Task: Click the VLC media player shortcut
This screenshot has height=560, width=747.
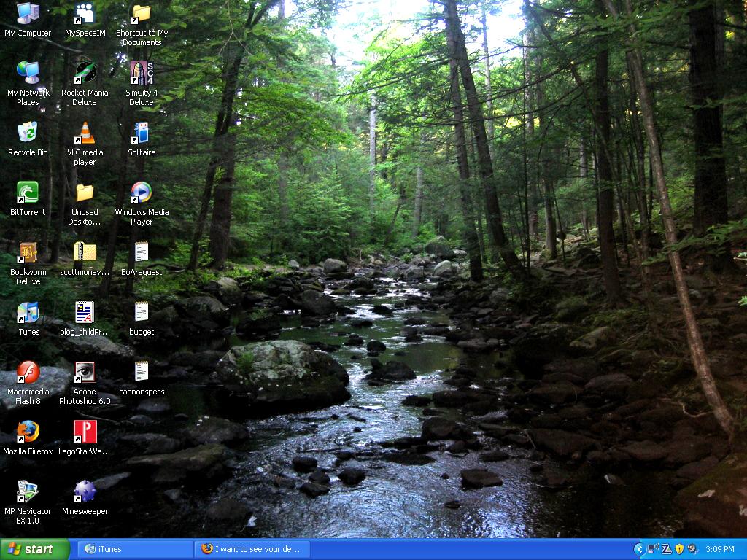Action: (85, 133)
